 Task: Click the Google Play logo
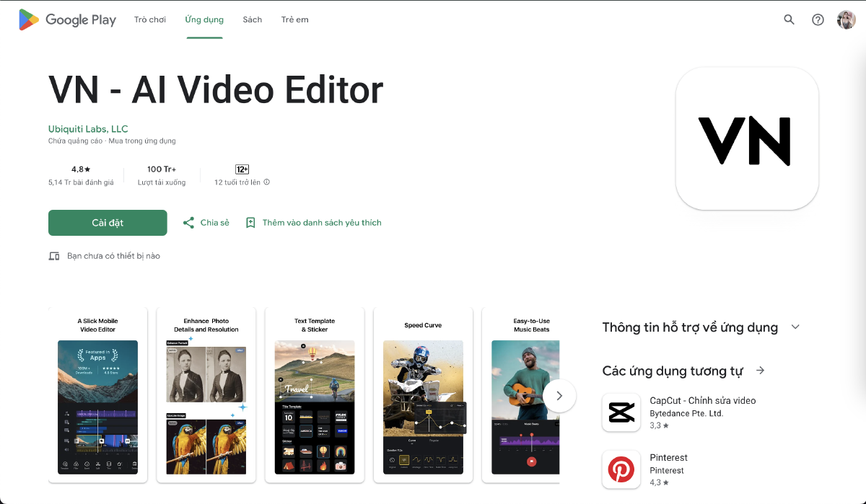(x=67, y=20)
